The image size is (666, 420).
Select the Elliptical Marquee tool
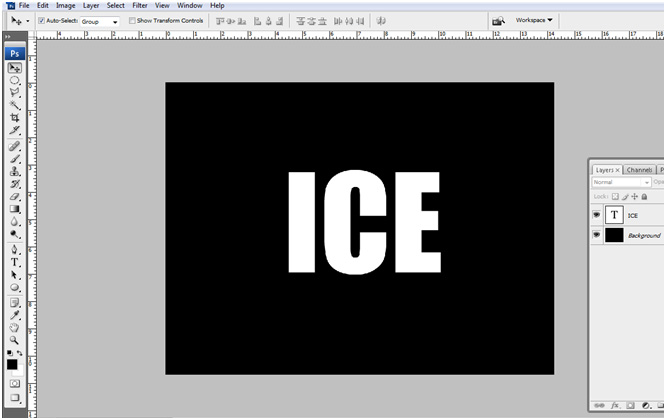[15, 80]
